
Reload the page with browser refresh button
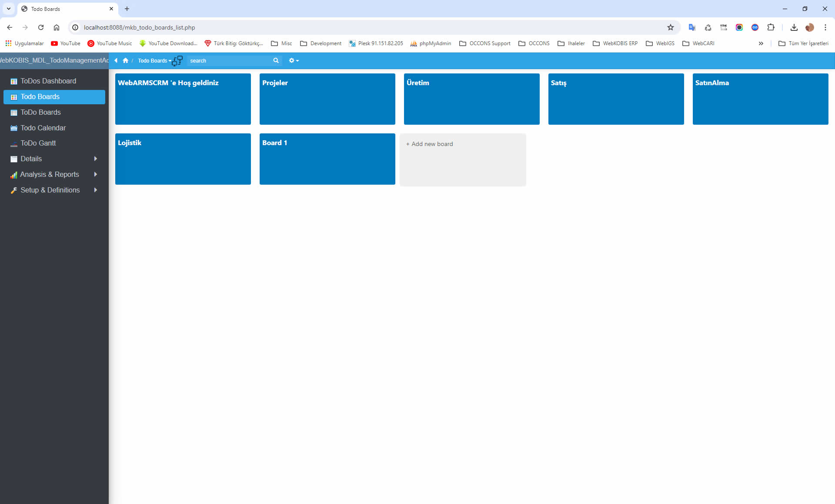tap(41, 27)
